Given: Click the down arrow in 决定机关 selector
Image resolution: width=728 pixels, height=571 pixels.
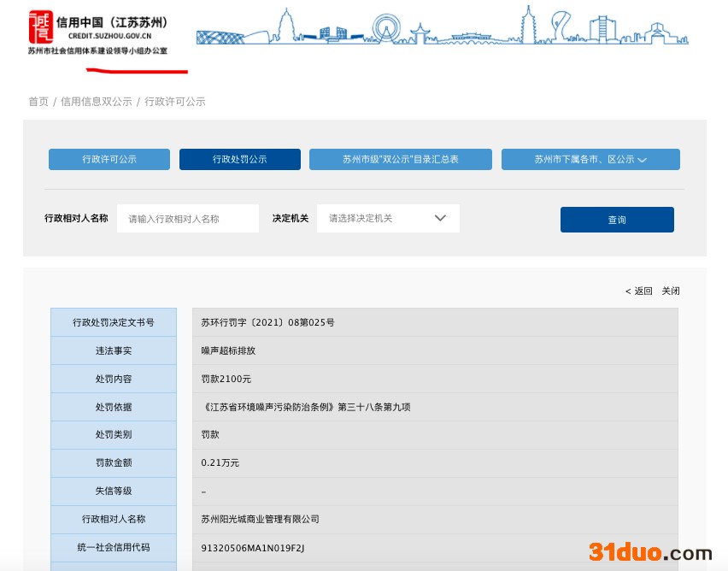Looking at the screenshot, I should [440, 218].
